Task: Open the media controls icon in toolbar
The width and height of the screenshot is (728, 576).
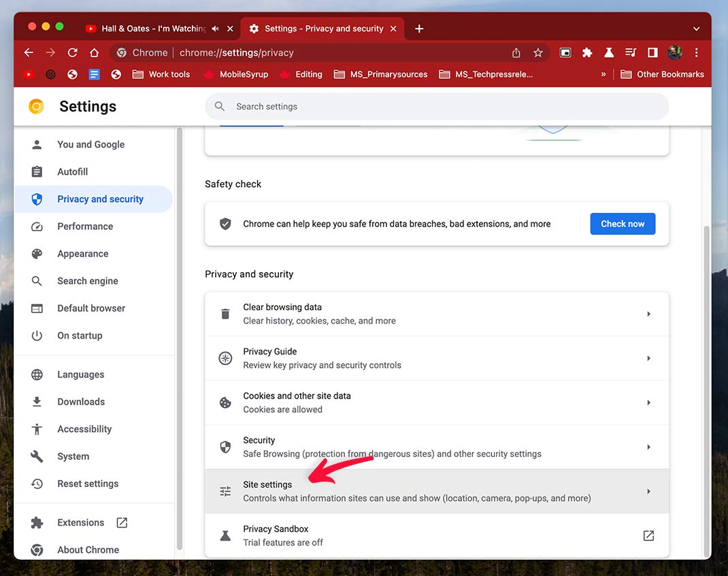Action: click(631, 52)
